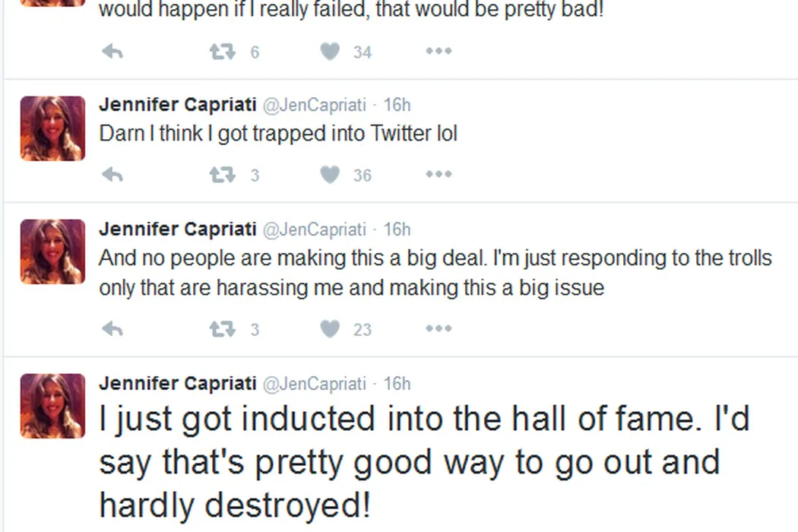The image size is (798, 532).
Task: Open Jennifer Capriati's name on 'hall of fame' tweet
Action: [x=177, y=384]
